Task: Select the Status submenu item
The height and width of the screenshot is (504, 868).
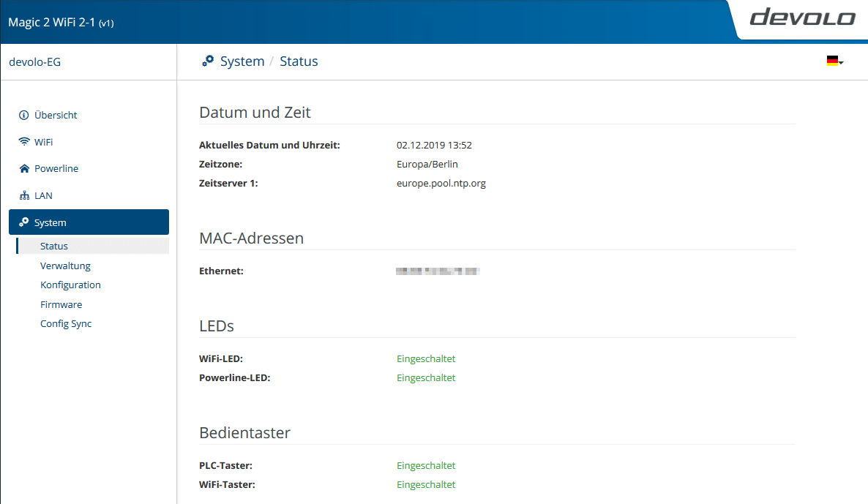Action: click(54, 247)
